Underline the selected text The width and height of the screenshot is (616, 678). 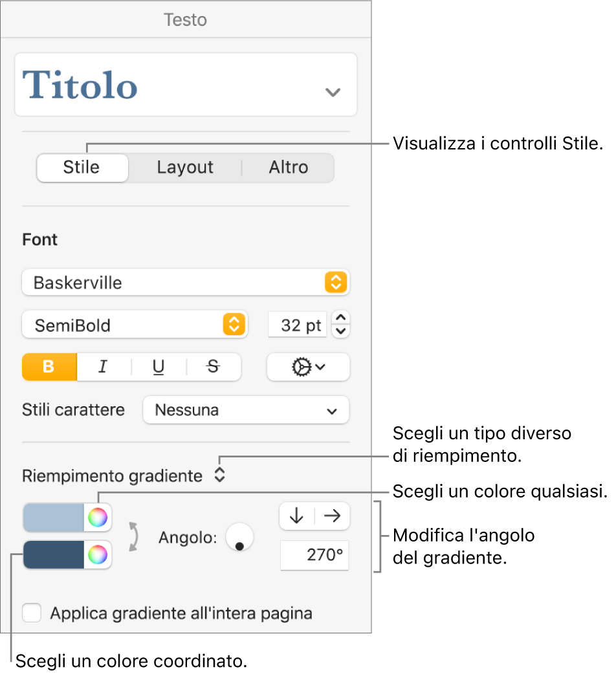(159, 367)
